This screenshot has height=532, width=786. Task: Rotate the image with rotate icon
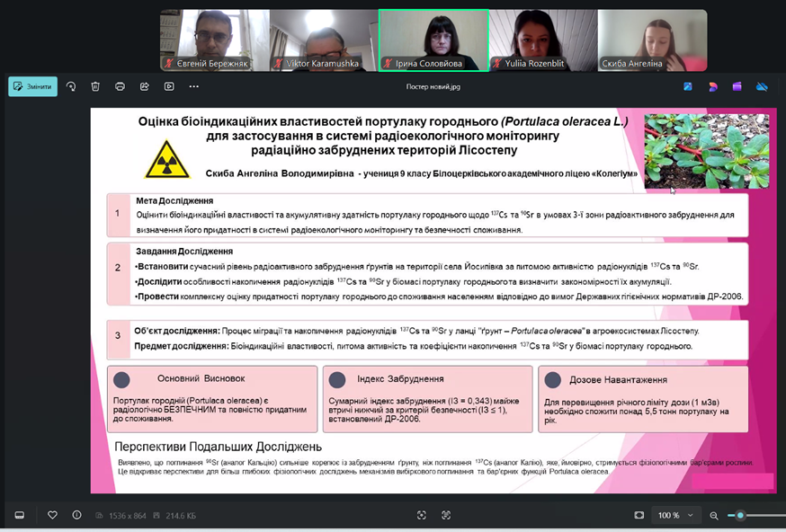71,86
